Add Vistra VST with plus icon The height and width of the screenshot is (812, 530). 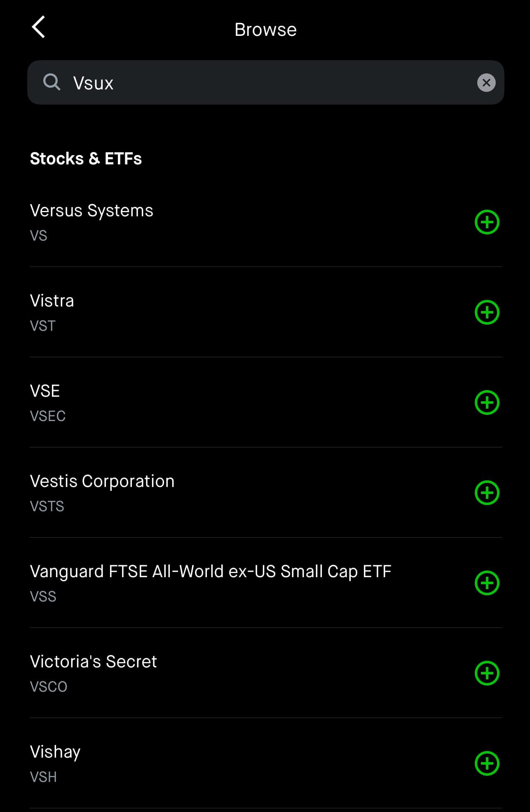(487, 313)
